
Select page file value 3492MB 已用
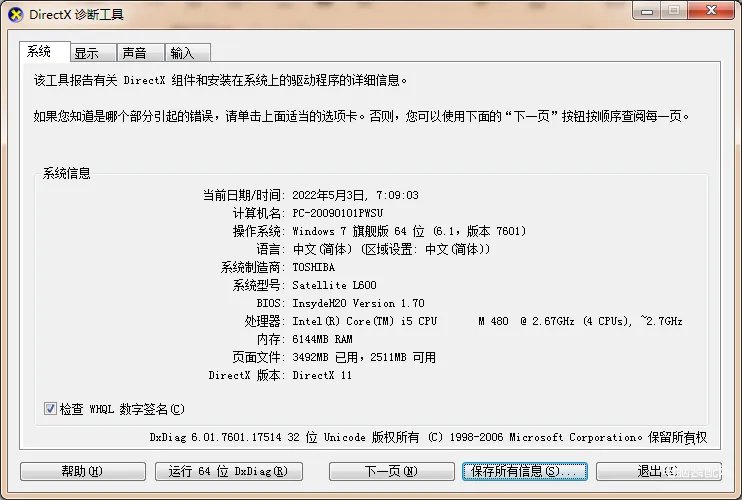click(325, 357)
